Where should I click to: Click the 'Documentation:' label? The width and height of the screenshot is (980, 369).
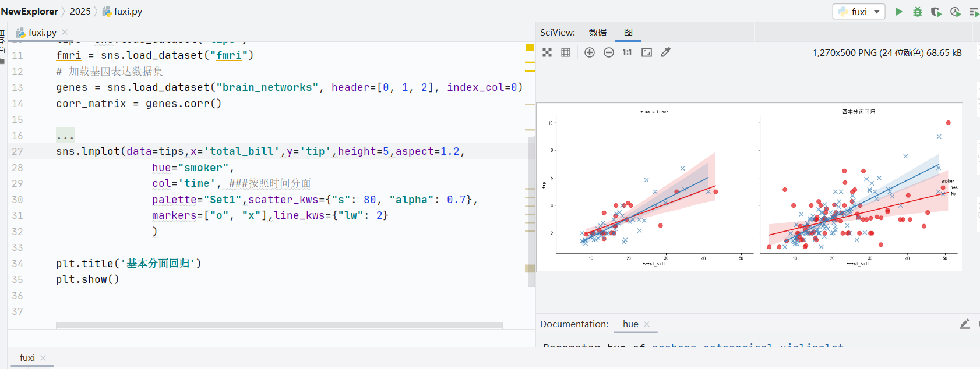pyautogui.click(x=574, y=324)
